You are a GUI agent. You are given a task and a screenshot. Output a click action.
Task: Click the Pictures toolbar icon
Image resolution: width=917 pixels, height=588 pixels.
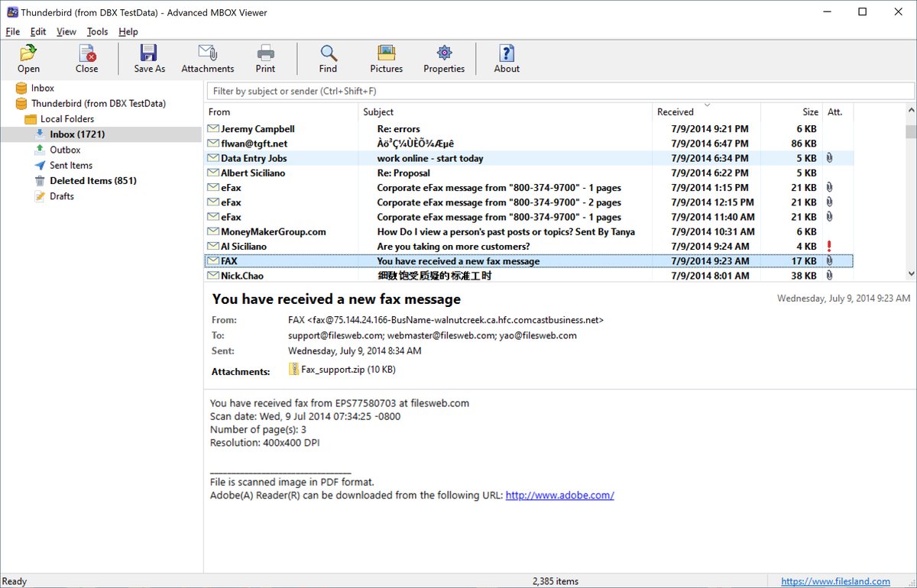[x=386, y=52]
